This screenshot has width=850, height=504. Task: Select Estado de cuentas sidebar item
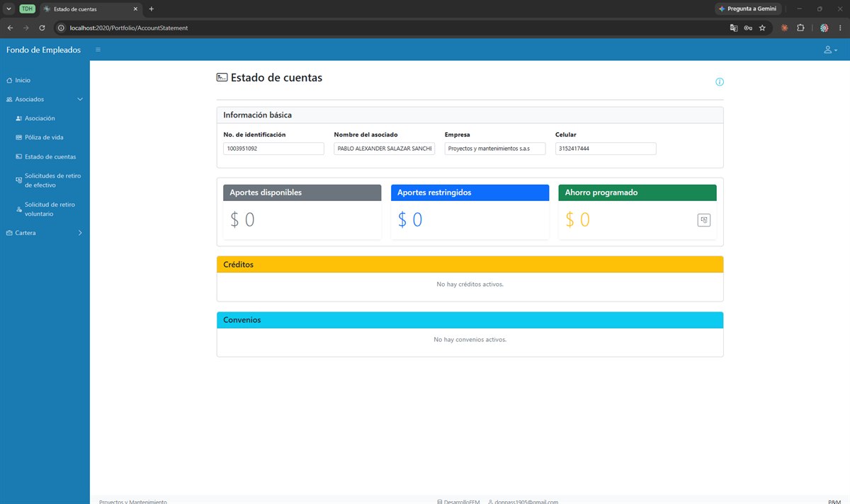click(x=45, y=157)
